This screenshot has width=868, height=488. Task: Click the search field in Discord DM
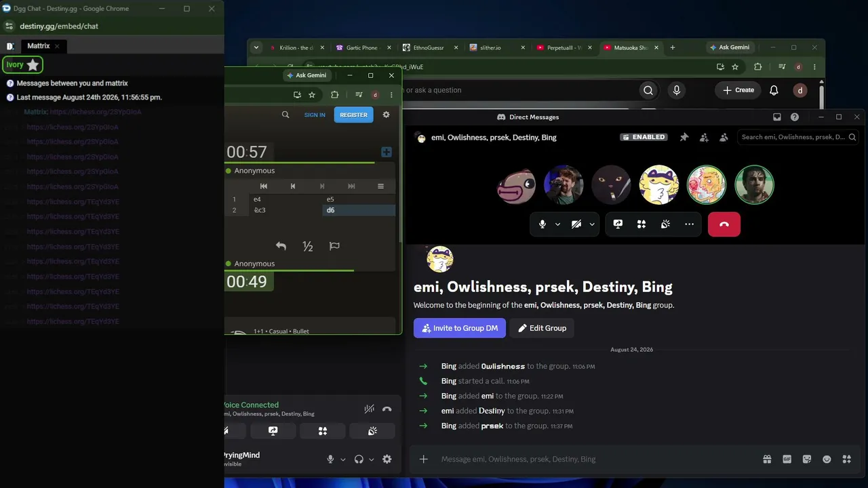pyautogui.click(x=798, y=137)
